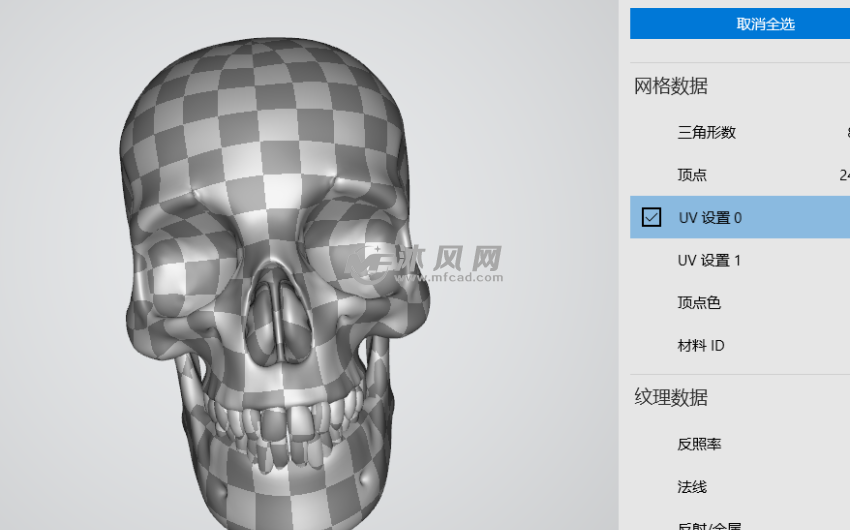Select the 顶点色 row
Screen dimensions: 850x530
[x=740, y=302]
